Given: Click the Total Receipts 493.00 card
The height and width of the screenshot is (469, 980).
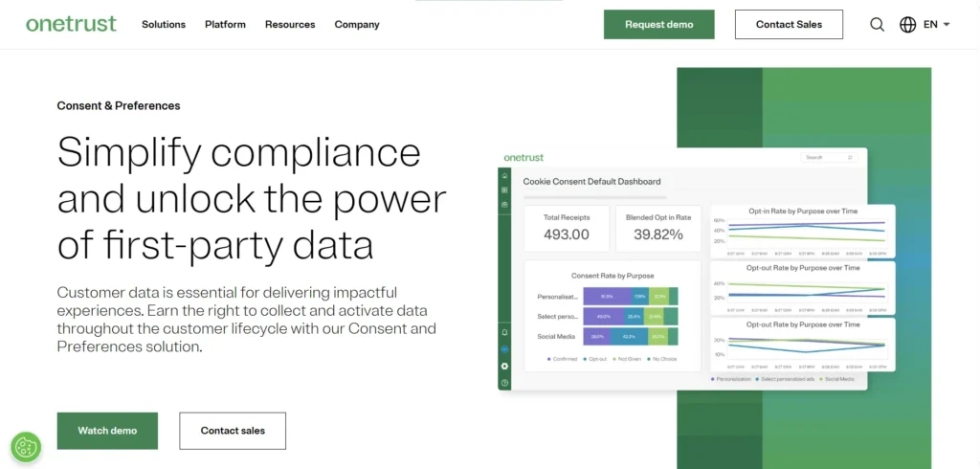Looking at the screenshot, I should (x=567, y=229).
